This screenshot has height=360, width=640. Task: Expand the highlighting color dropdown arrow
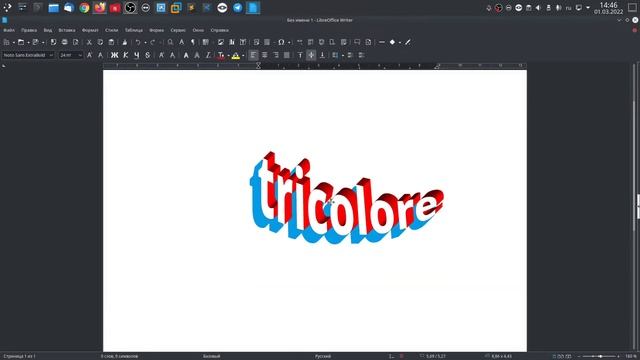pos(243,56)
